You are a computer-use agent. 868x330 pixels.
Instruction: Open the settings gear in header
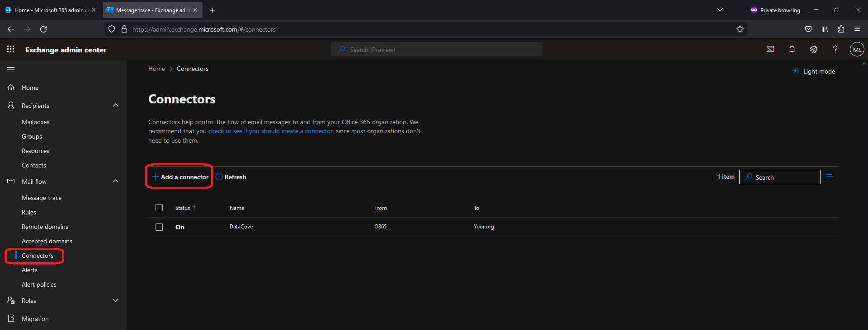[x=814, y=49]
